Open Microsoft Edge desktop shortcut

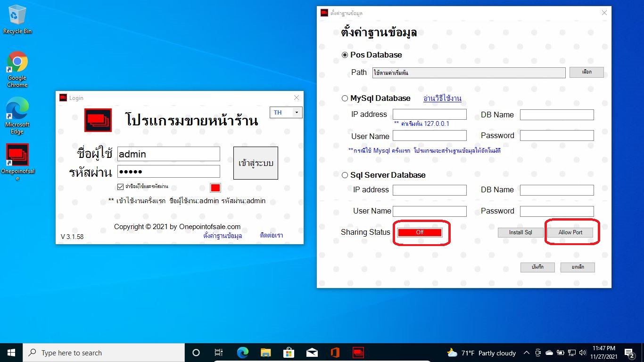click(17, 109)
